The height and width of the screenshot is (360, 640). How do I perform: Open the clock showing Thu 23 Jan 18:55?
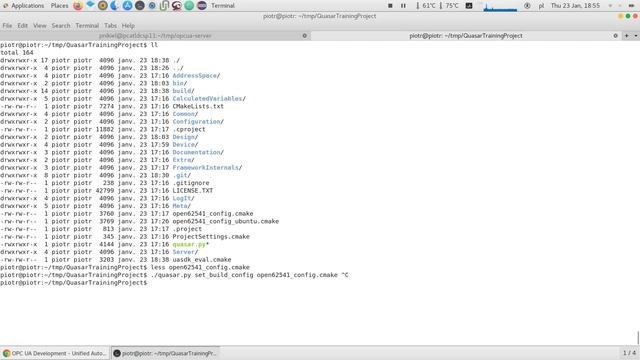point(575,6)
